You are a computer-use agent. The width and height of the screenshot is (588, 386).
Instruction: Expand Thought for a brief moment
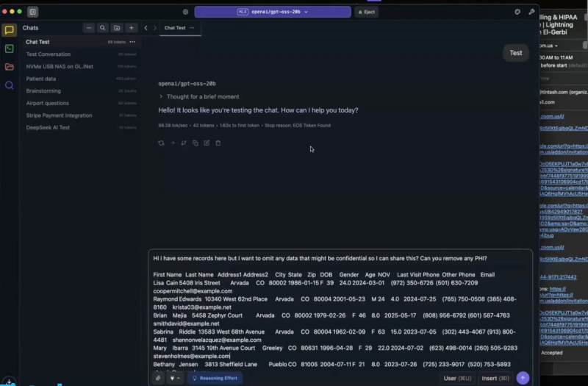pos(199,97)
